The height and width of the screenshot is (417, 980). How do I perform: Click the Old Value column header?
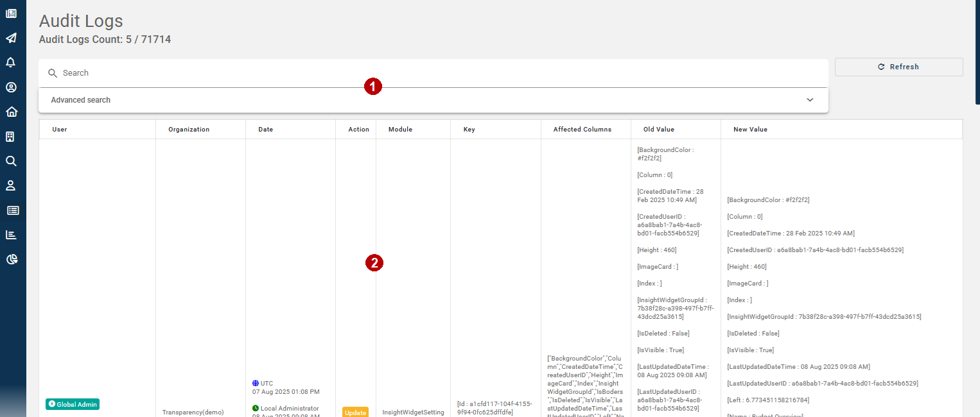(659, 130)
